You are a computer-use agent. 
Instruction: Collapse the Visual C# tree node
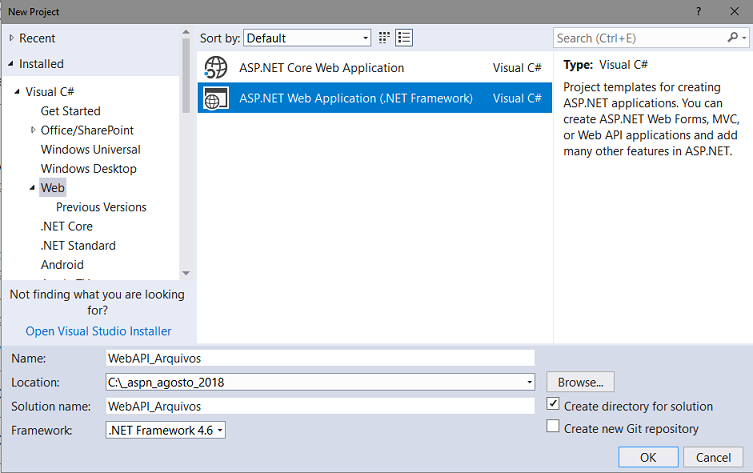(x=17, y=91)
